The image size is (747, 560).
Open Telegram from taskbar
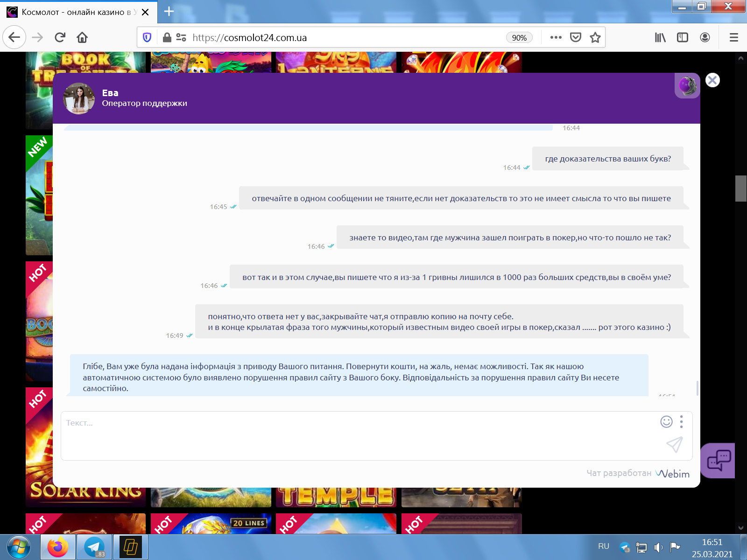coord(94,547)
